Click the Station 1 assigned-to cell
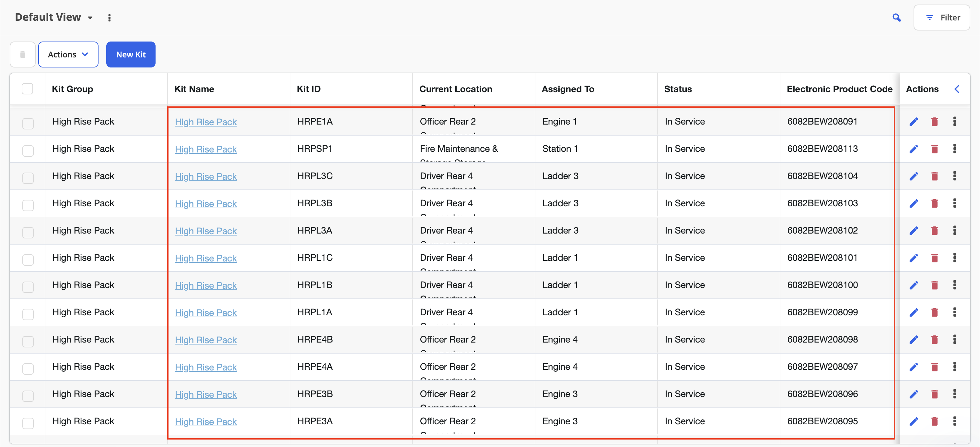This screenshot has width=980, height=447. pyautogui.click(x=560, y=149)
